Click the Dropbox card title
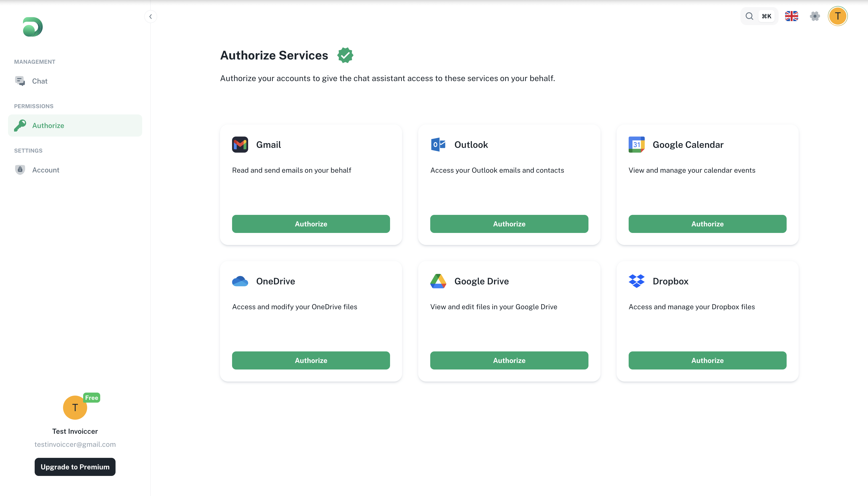The height and width of the screenshot is (496, 868). 670,281
